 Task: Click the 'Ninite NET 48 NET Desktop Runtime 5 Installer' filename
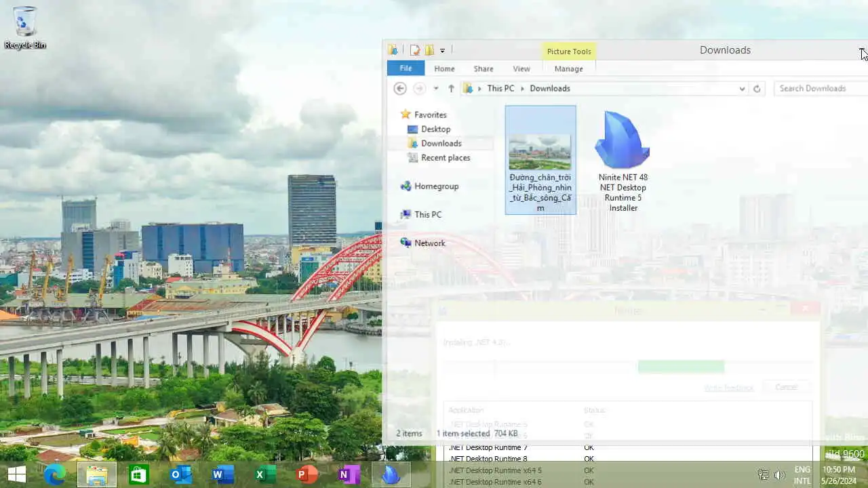coord(623,192)
